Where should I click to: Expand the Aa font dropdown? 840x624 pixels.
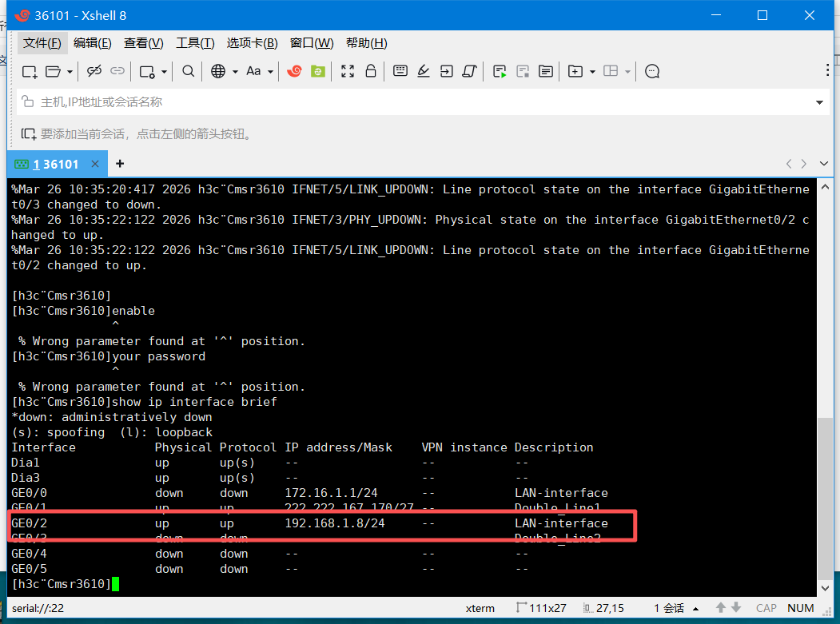click(x=270, y=72)
